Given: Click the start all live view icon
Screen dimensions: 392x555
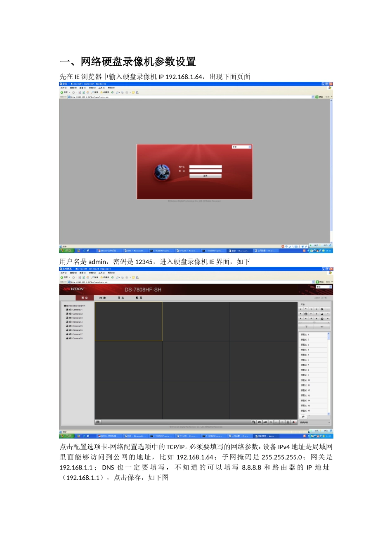Looking at the screenshot, I should tap(254, 422).
